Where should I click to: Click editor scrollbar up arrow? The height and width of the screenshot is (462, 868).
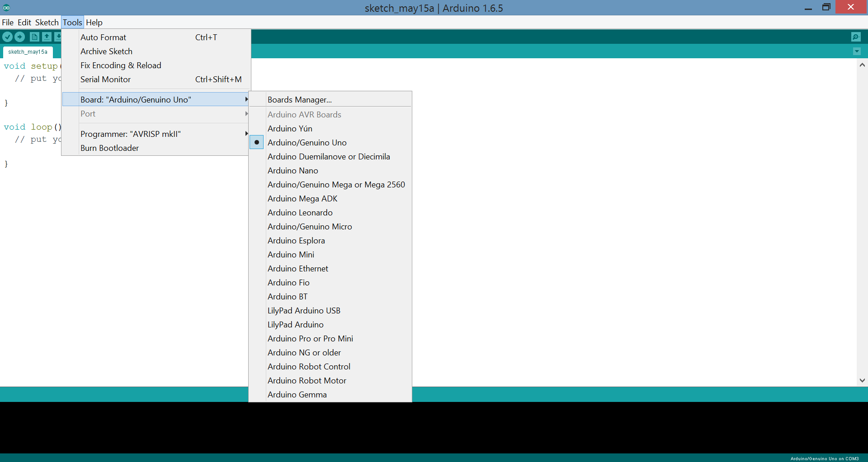(x=862, y=65)
